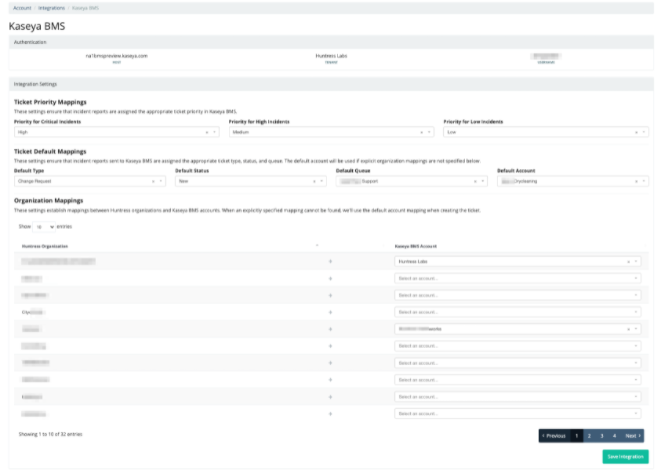Open the Default Type dropdown
The height and width of the screenshot is (472, 656).
pyautogui.click(x=90, y=181)
